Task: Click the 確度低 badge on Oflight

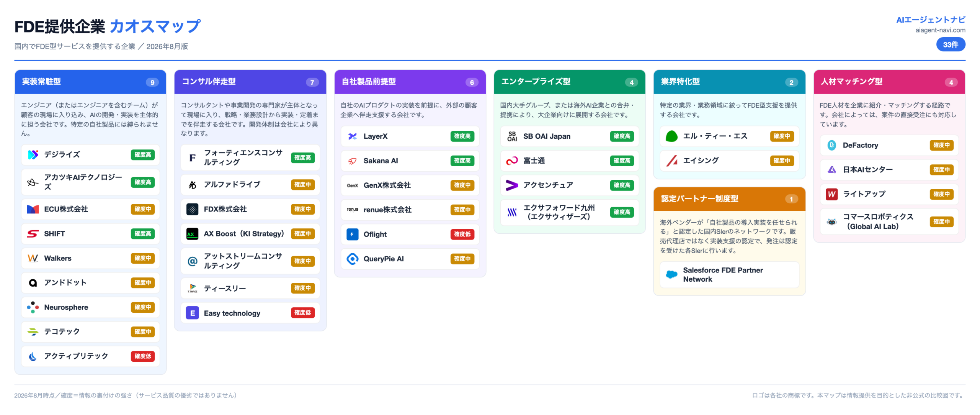Action: [462, 235]
